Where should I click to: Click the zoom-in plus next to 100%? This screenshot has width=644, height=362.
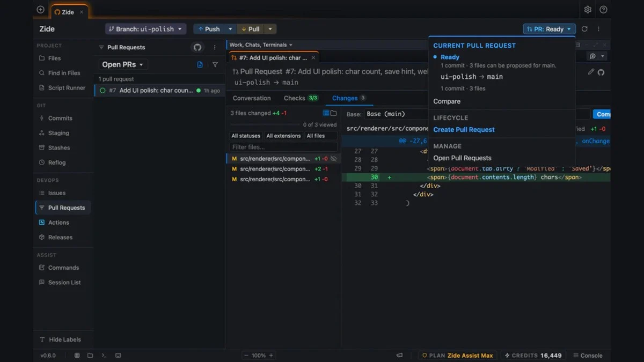(x=271, y=355)
